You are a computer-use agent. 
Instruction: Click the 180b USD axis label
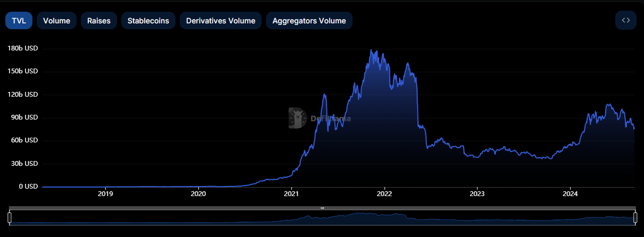(x=23, y=48)
